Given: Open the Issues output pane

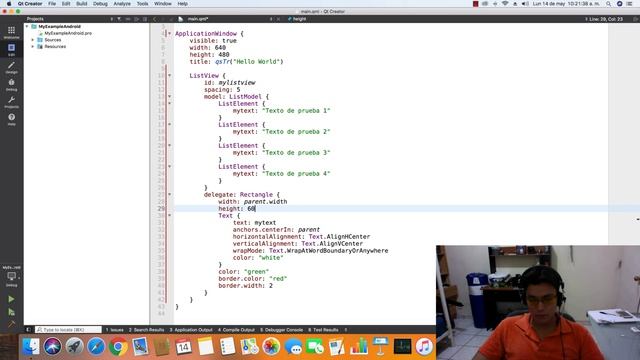Looking at the screenshot, I should [x=115, y=330].
